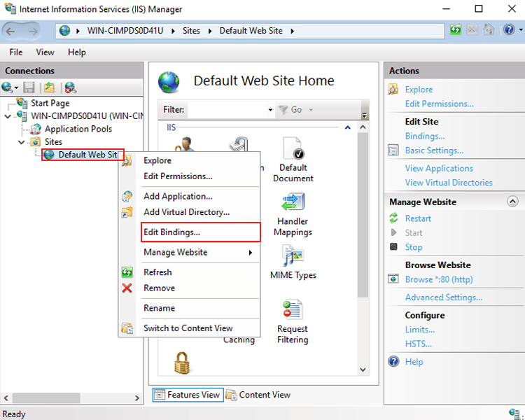Click the status bar connection icon bottom right
Viewport: 525px width, 420px height.
(x=514, y=413)
